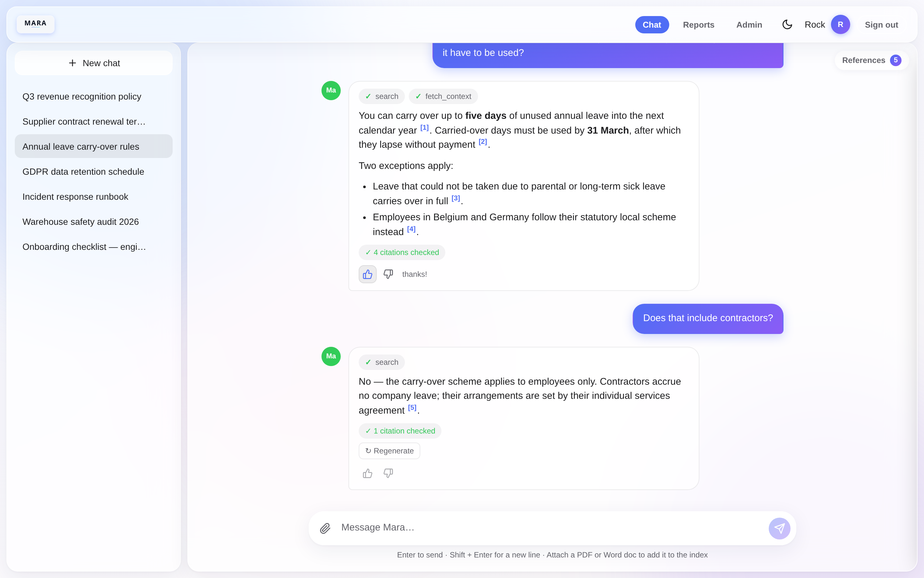The image size is (924, 578).
Task: Click the MARA logo
Action: [36, 24]
